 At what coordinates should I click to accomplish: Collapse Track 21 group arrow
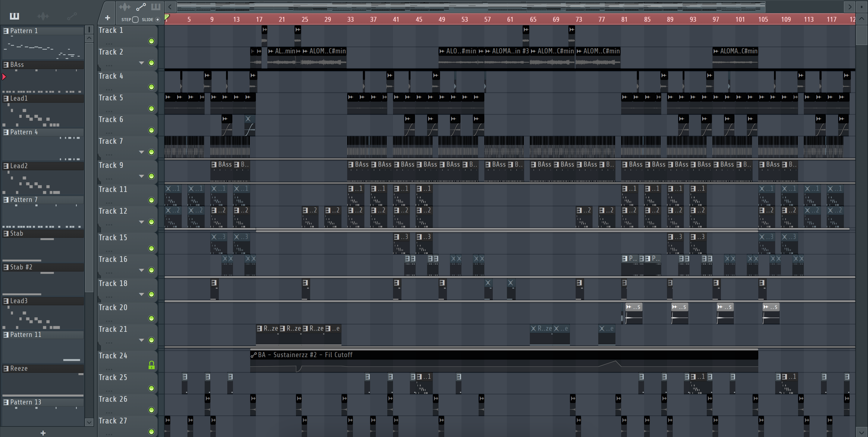(x=142, y=340)
